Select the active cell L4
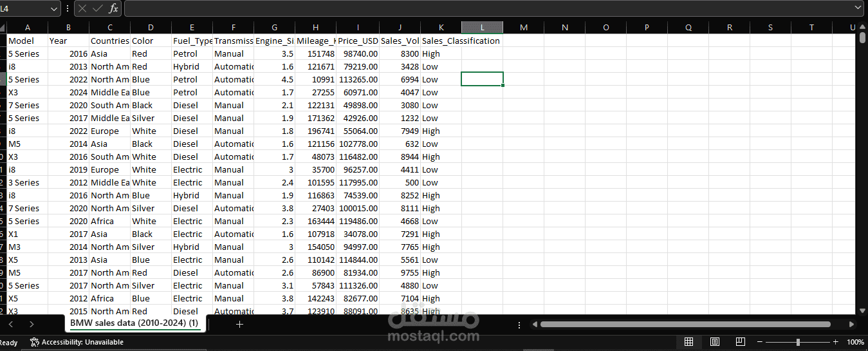Viewport: 868px width, 351px height. 482,79
